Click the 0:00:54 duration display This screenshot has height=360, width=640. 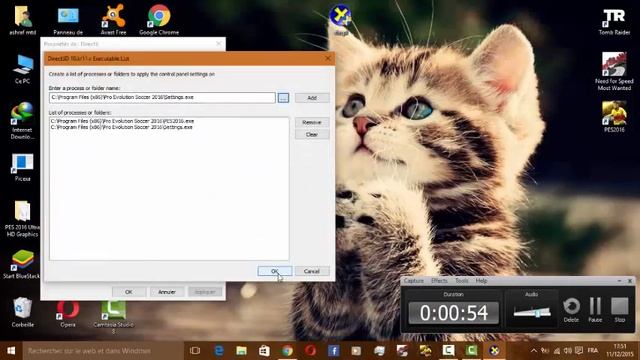click(x=453, y=313)
